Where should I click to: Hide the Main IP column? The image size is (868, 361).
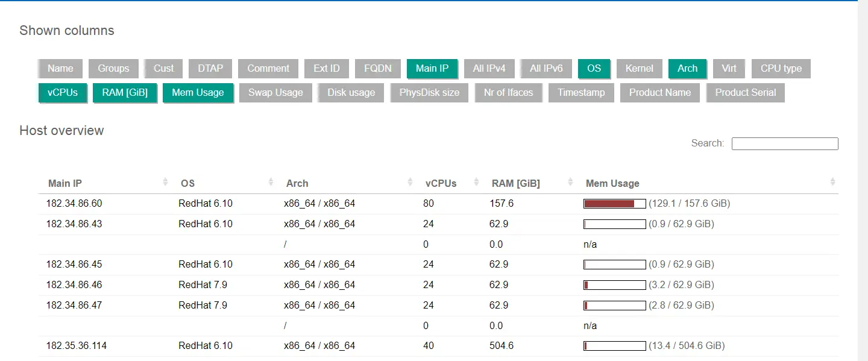tap(432, 69)
